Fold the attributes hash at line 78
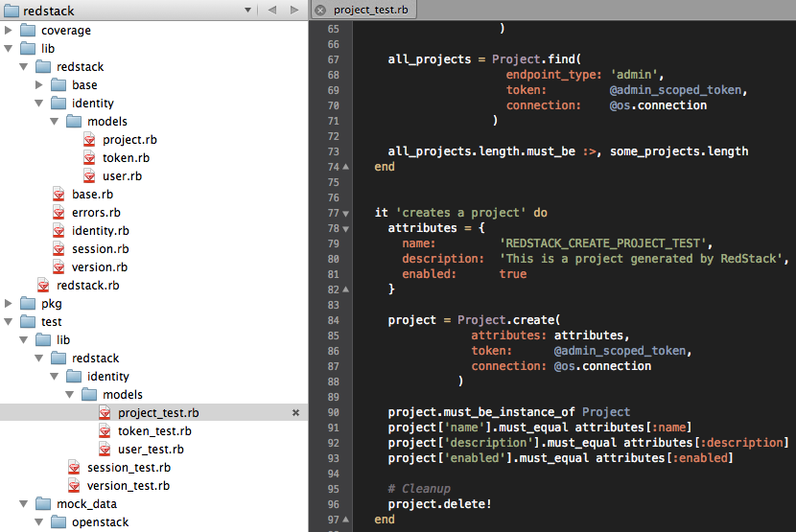 coord(345,229)
